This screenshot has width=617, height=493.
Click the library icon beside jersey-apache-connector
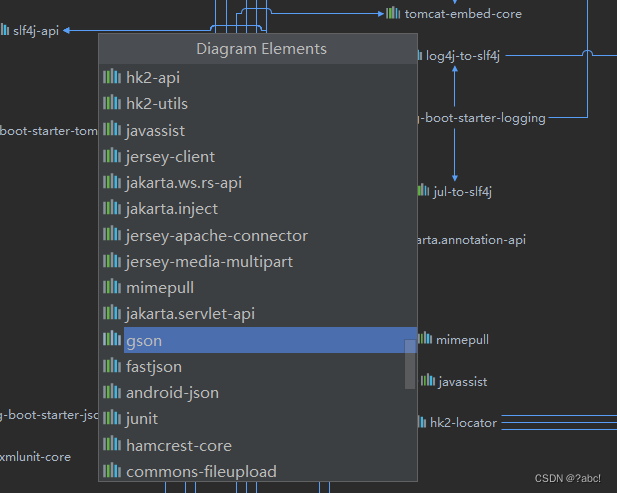coord(112,234)
